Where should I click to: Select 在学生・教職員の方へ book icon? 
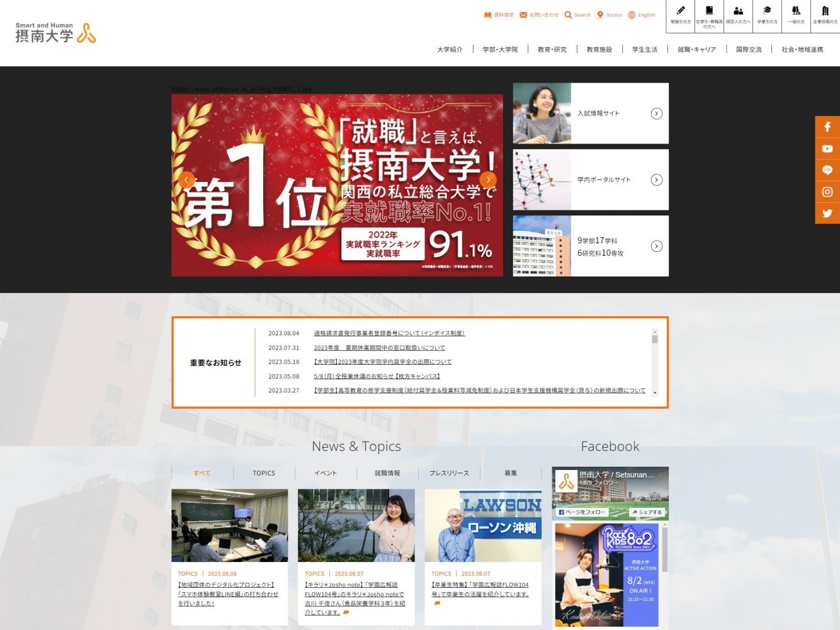(x=709, y=16)
